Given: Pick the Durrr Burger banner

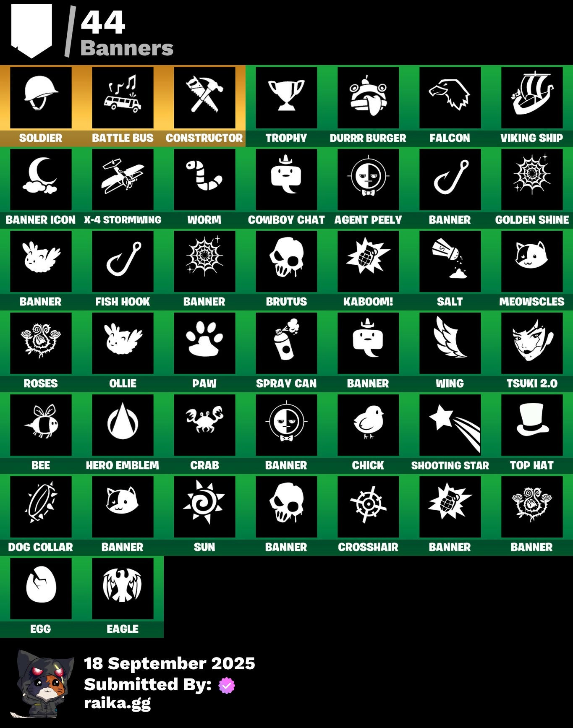Looking at the screenshot, I should [368, 98].
